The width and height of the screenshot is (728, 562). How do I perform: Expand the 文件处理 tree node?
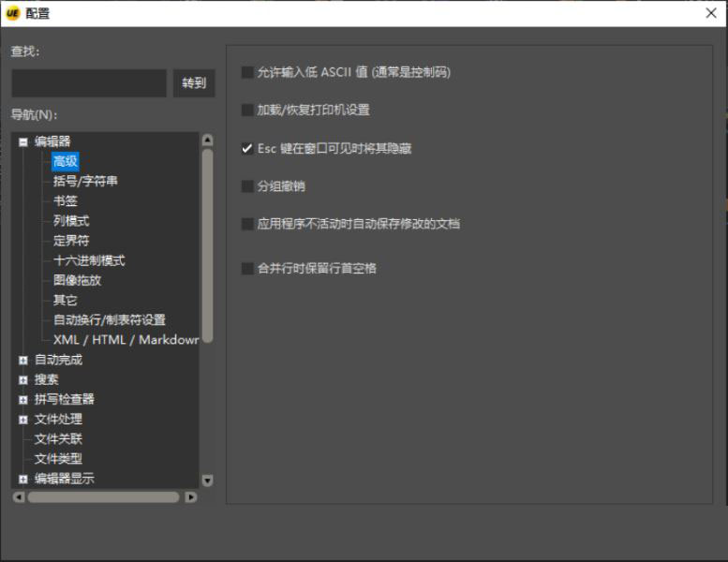click(23, 420)
